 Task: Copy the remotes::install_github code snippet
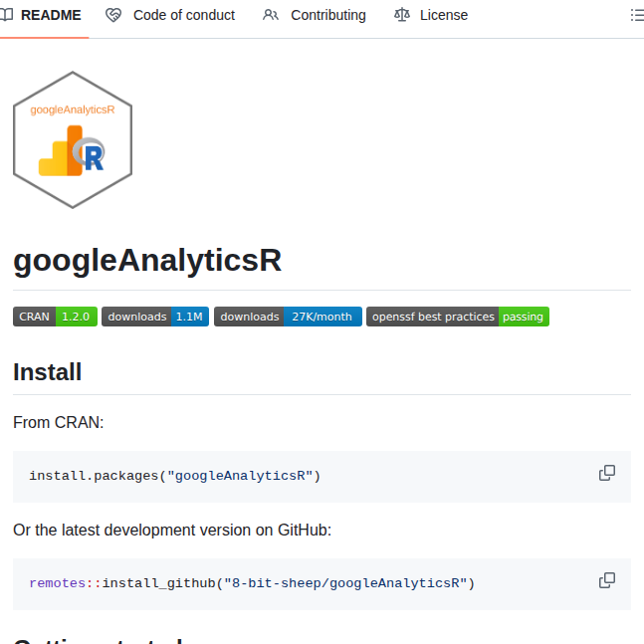click(x=607, y=580)
